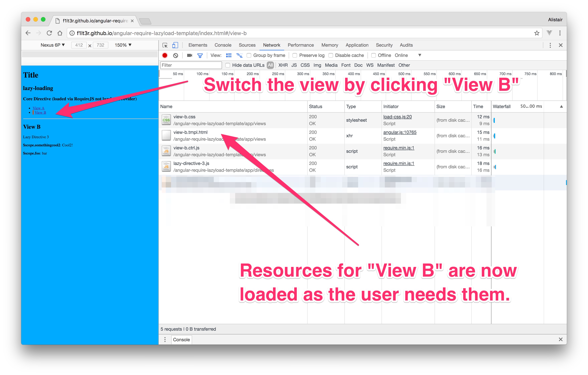The height and width of the screenshot is (375, 588).
Task: Tick the Hide data URLs checkbox
Action: pyautogui.click(x=228, y=65)
